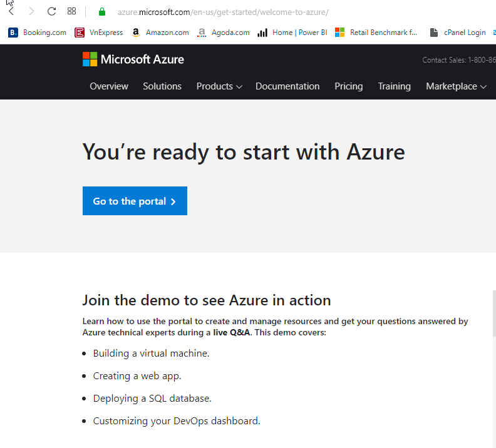Open the Home | Power BI bookmark
The width and height of the screenshot is (496, 448).
tap(292, 33)
